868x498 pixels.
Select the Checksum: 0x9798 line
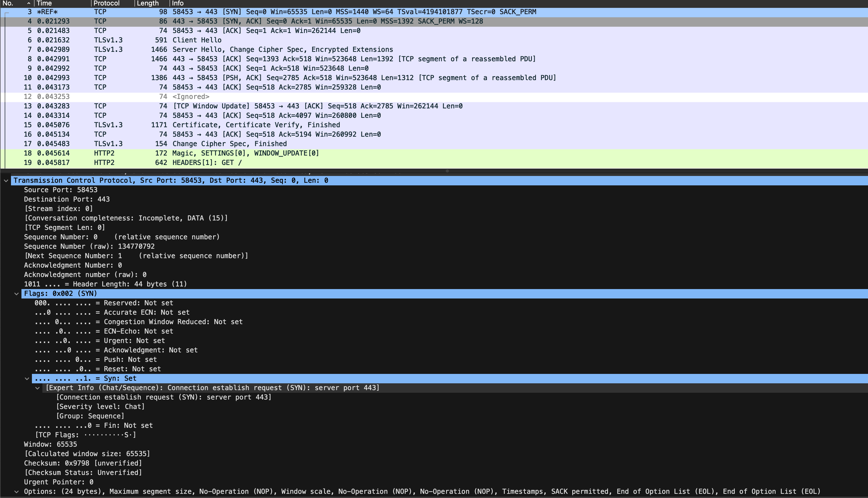(x=83, y=463)
